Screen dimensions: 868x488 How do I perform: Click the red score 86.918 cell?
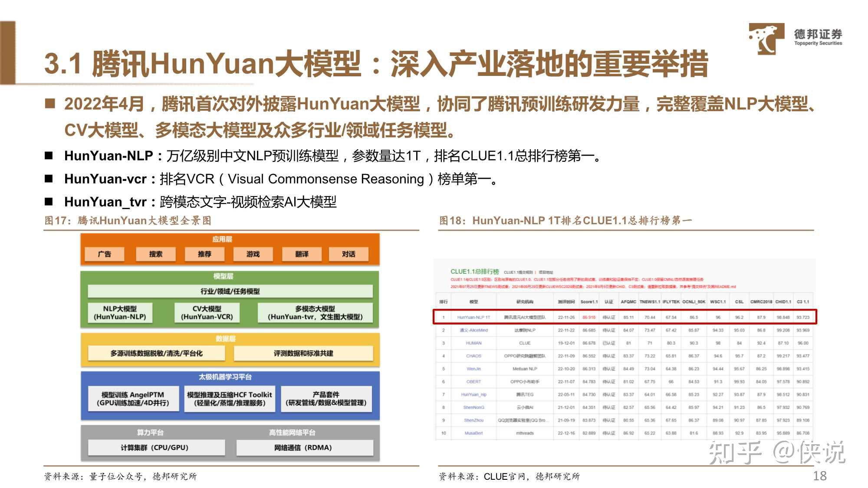(x=589, y=318)
